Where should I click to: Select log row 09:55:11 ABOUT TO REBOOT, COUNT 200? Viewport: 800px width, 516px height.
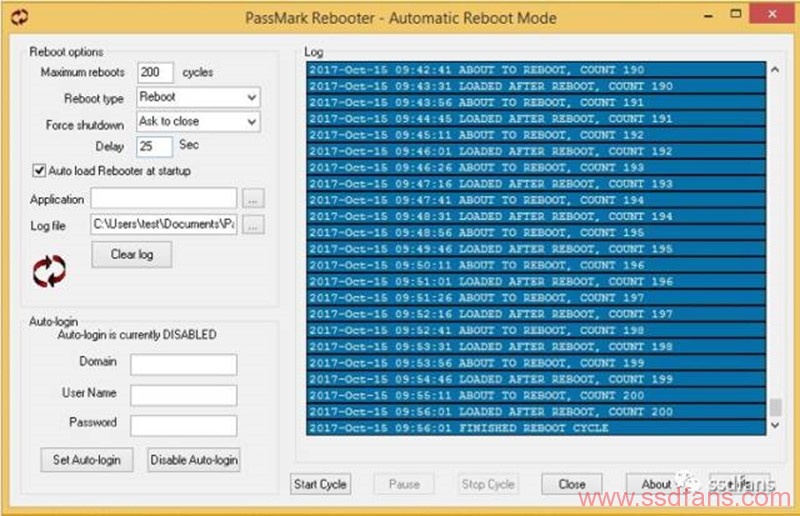click(536, 396)
